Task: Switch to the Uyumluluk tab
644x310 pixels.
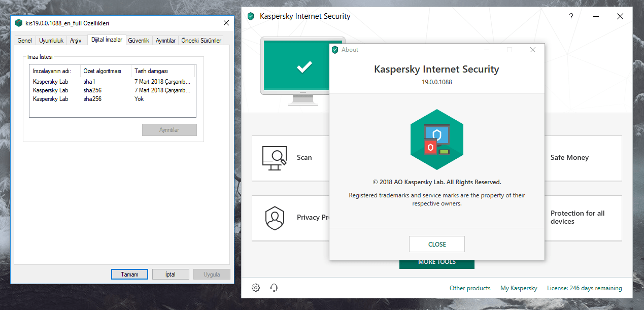Action: tap(51, 41)
